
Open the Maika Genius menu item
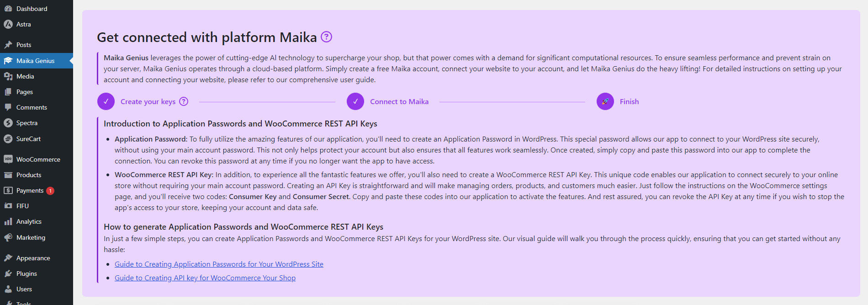pyautogui.click(x=37, y=61)
